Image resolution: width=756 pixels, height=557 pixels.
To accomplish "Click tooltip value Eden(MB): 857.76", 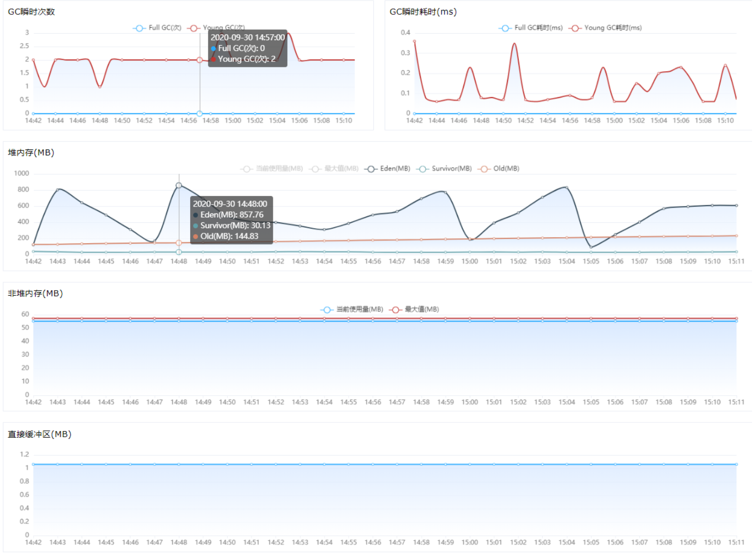I will [x=229, y=215].
